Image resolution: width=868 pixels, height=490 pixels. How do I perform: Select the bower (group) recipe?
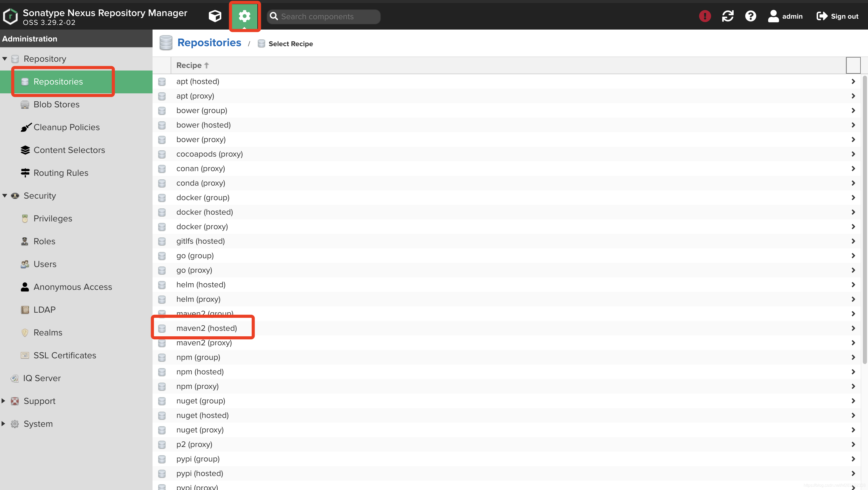507,110
